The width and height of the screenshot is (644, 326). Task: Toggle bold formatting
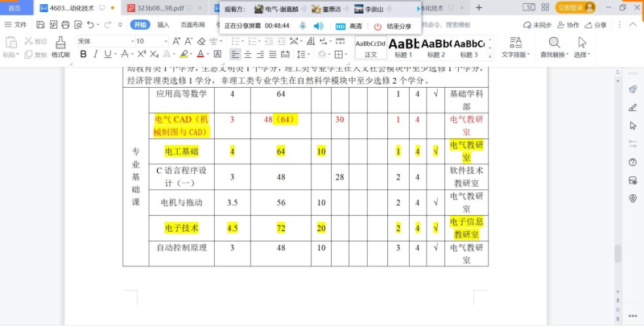[82, 55]
